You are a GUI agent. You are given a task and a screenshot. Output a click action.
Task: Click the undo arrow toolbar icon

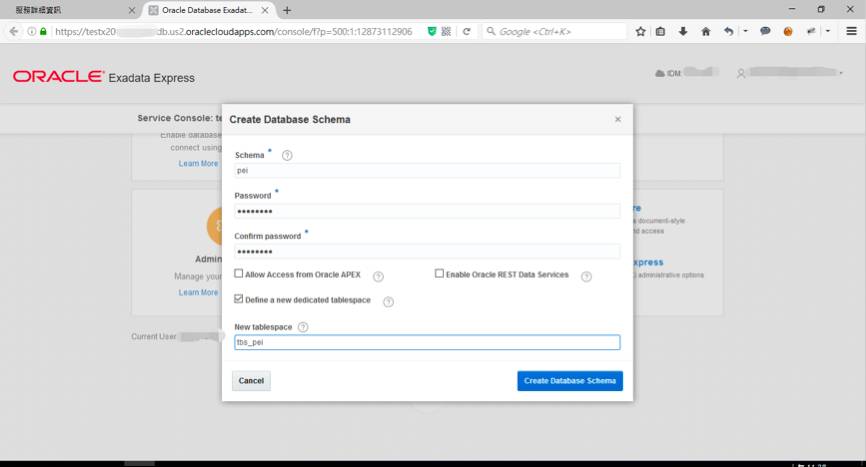click(x=729, y=31)
